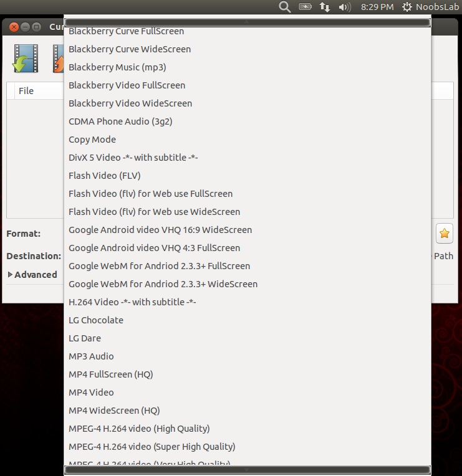The image size is (462, 476).
Task: Open the network transfer arrows indicator
Action: pyautogui.click(x=325, y=7)
